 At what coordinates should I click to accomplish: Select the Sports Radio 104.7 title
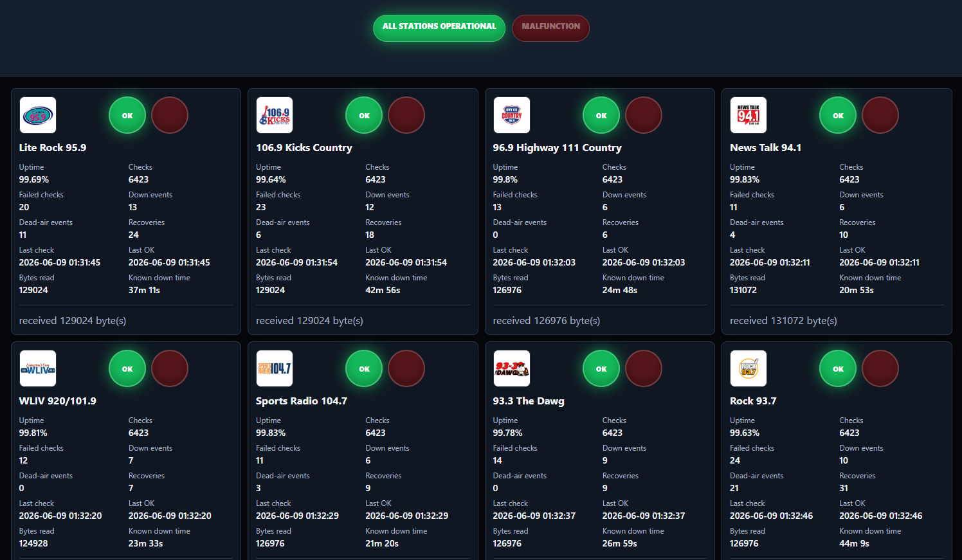(302, 401)
